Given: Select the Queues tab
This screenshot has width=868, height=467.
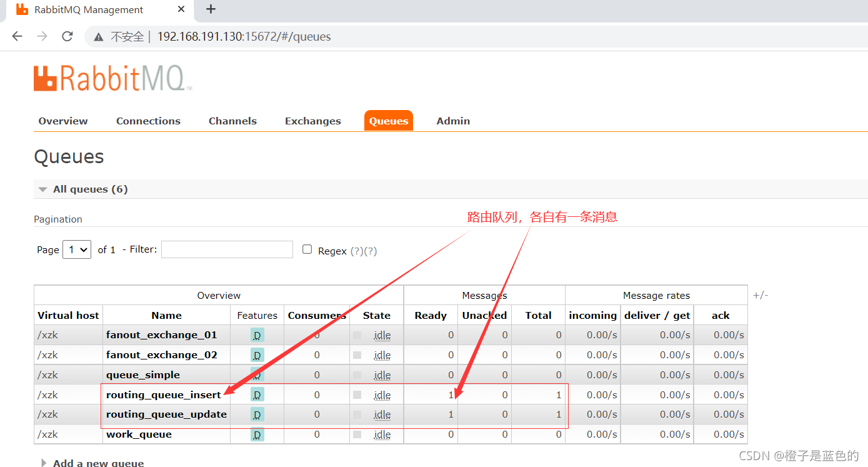Looking at the screenshot, I should click(x=389, y=121).
